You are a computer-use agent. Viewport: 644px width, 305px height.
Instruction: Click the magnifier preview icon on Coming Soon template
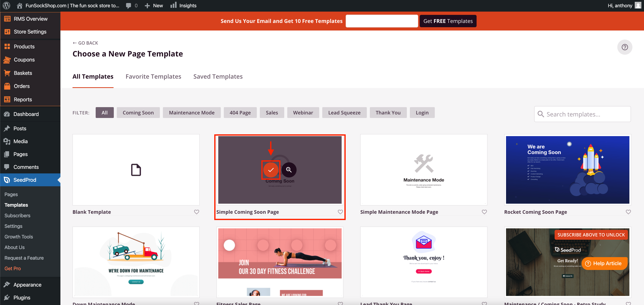click(289, 170)
